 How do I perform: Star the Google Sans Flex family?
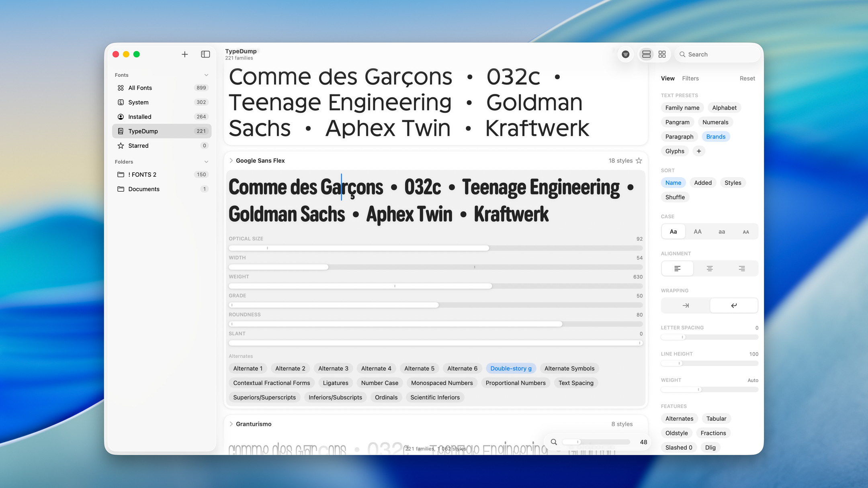tap(639, 161)
